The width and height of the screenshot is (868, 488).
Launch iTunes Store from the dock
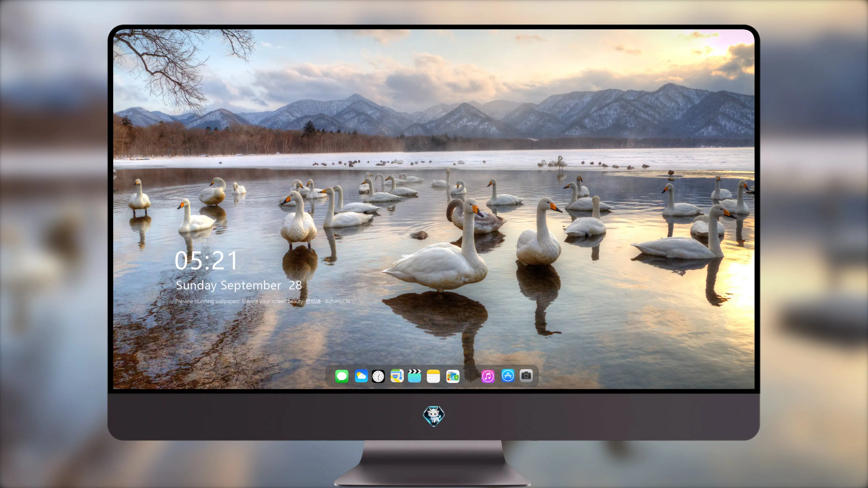click(x=488, y=376)
